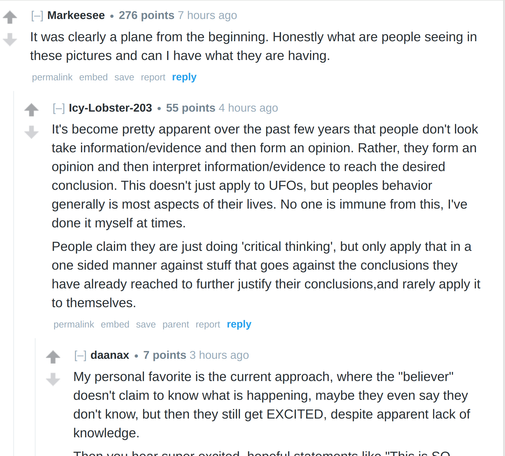The height and width of the screenshot is (456, 505).
Task: Downvote daanax's comment
Action: (53, 379)
